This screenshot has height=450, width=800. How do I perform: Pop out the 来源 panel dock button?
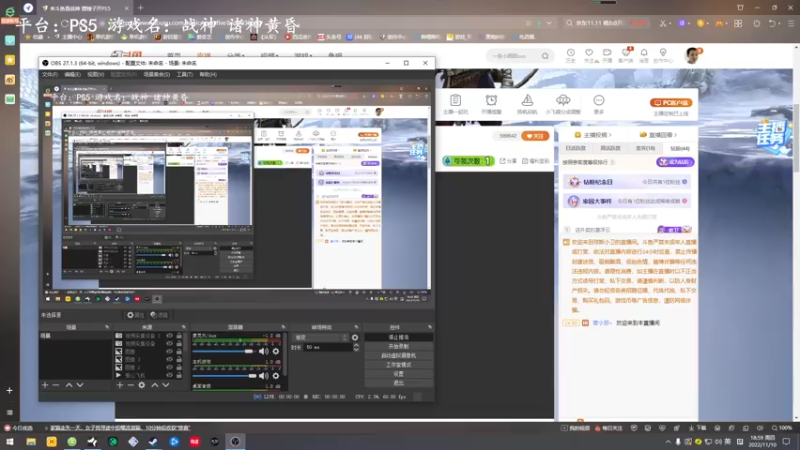184,327
